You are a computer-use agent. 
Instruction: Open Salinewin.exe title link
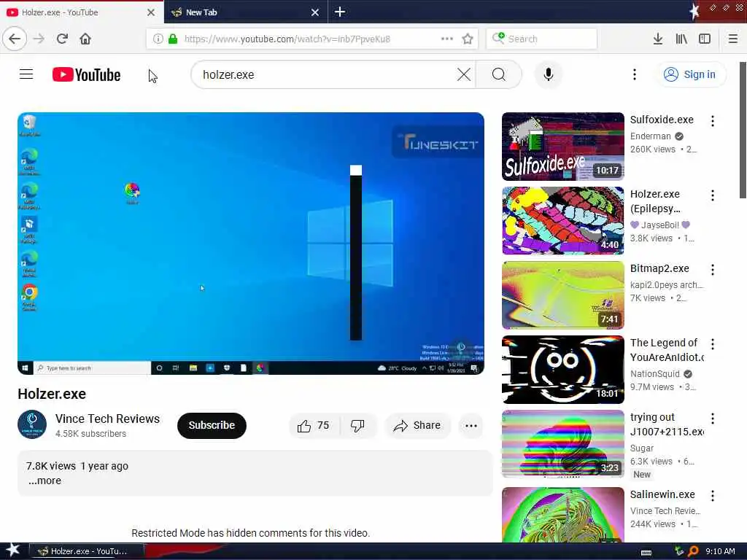pos(662,494)
